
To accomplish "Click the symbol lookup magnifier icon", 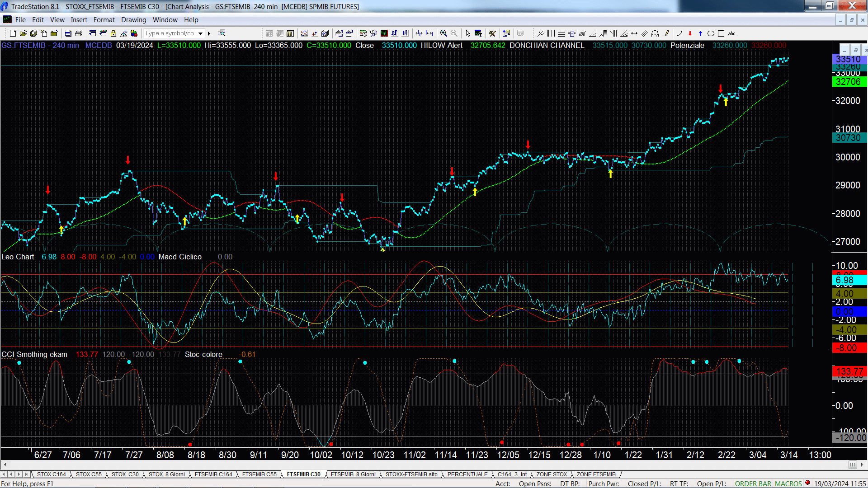I will tap(222, 33).
